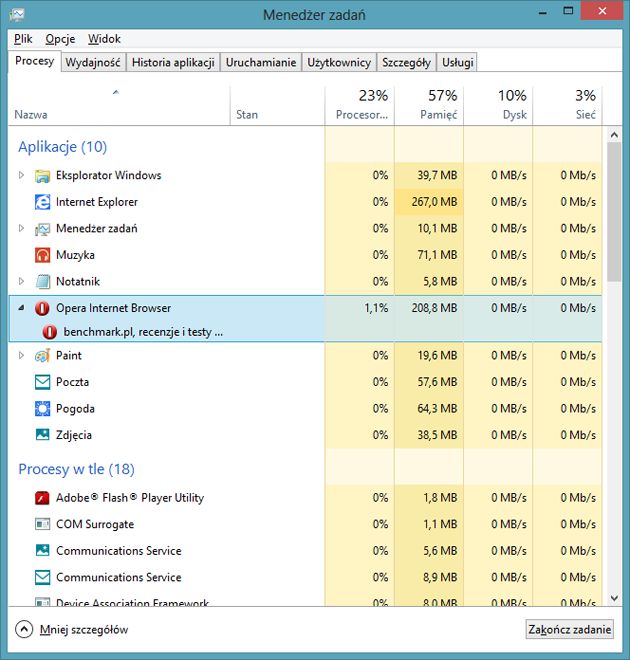This screenshot has width=630, height=660.
Task: Switch to the Użytkownicy tab
Action: [339, 62]
